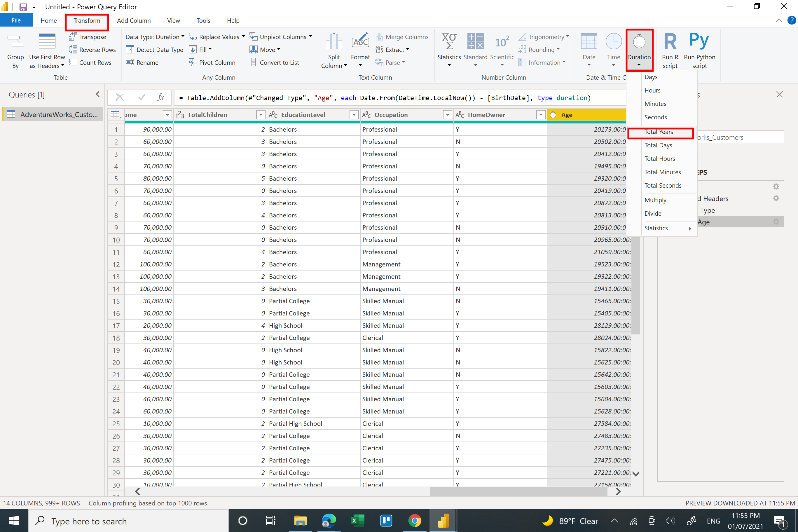The height and width of the screenshot is (532, 798).
Task: Click the Save icon in title bar
Action: (23, 7)
